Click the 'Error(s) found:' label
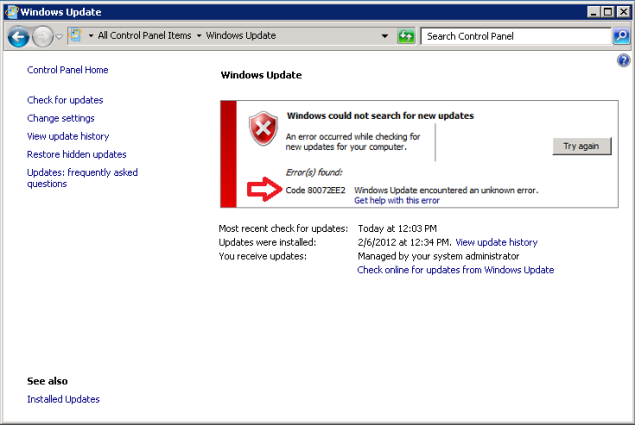 [314, 173]
